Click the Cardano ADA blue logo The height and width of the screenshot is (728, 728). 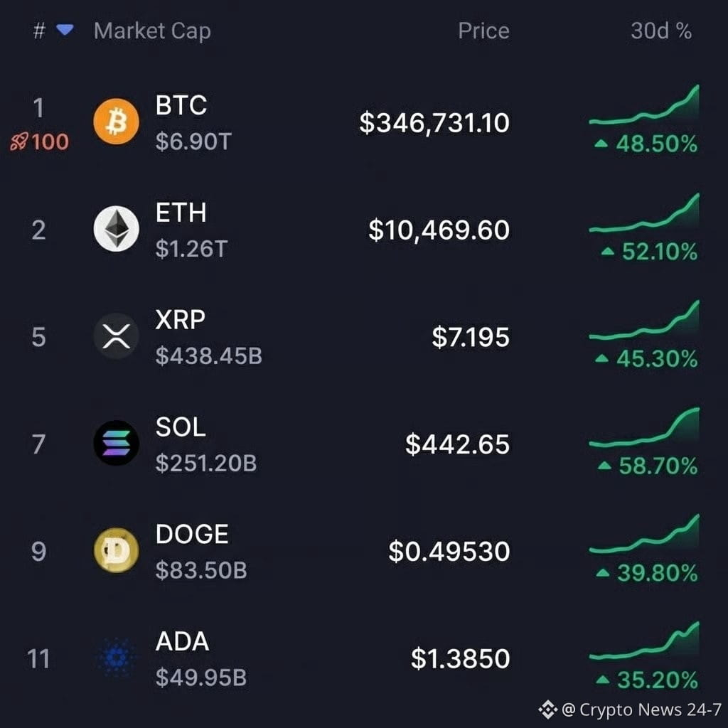click(116, 658)
